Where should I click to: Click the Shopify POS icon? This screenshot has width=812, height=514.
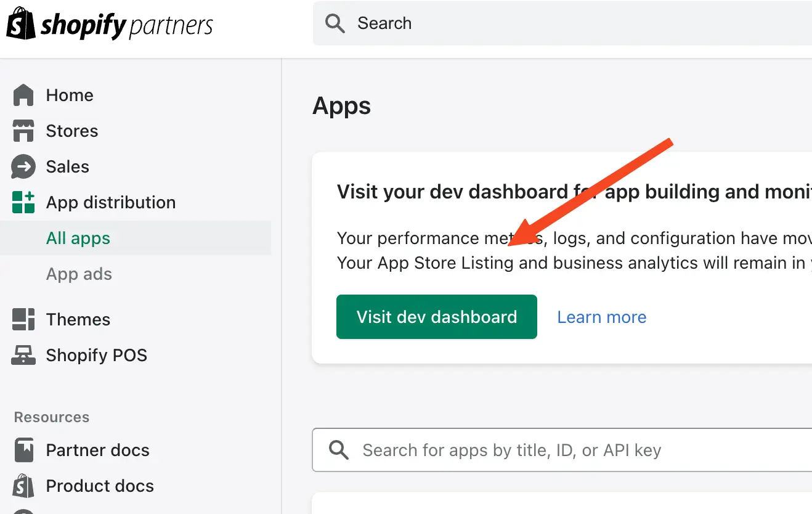(23, 355)
